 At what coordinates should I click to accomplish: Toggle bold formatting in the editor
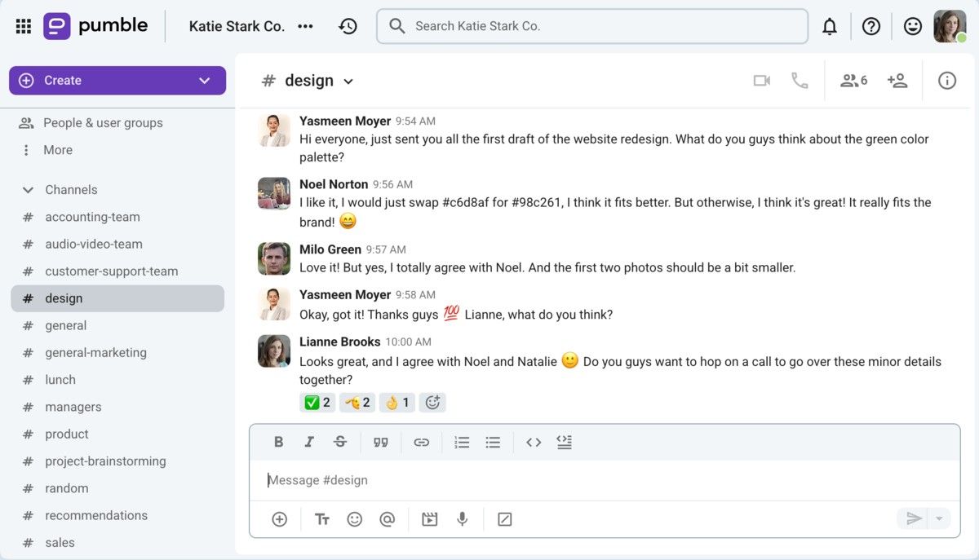[x=278, y=442]
